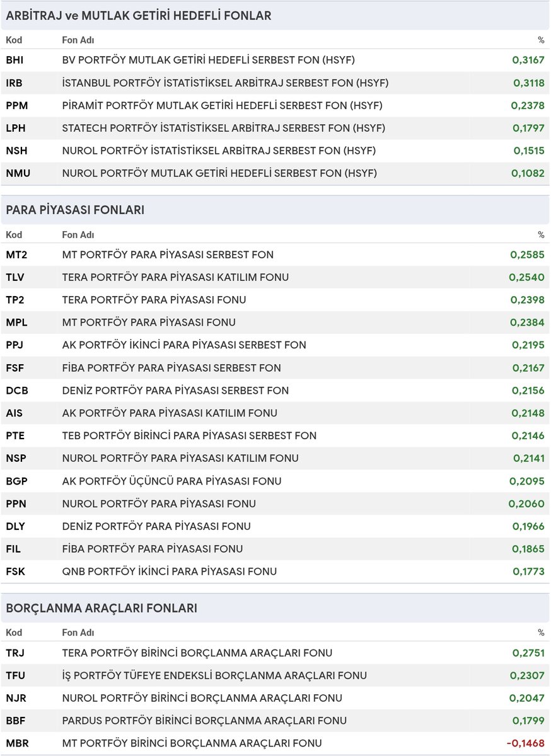
Task: Open NUROL PORTFÖY MUTLAK GETİRİ HEDEFLİ fund
Action: click(219, 173)
